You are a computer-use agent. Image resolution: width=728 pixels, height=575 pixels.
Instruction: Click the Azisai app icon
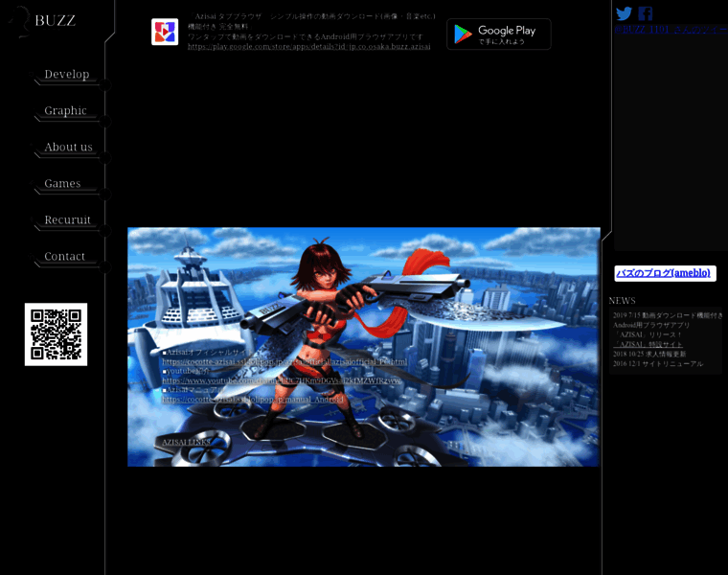coord(165,32)
